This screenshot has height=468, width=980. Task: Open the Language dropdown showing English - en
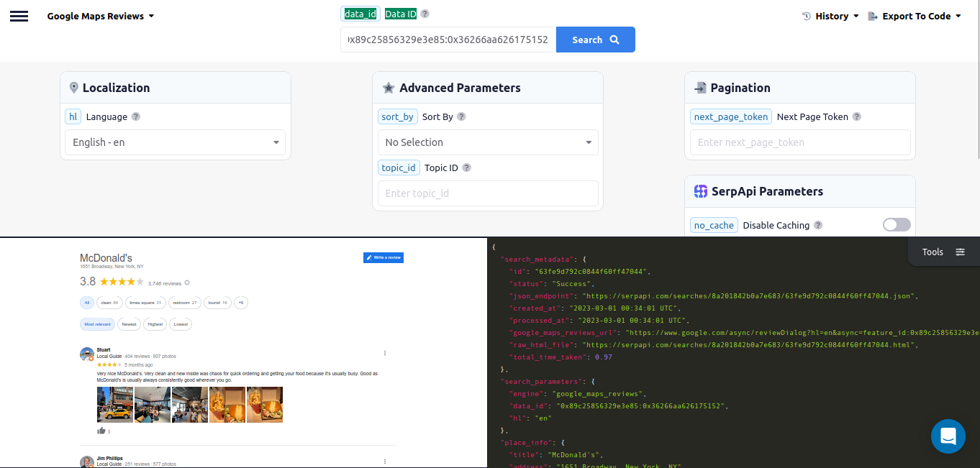175,142
